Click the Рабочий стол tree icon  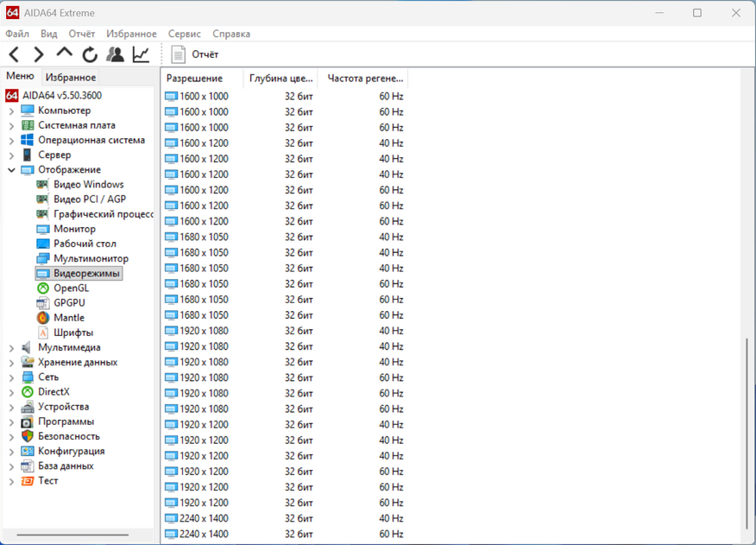[x=42, y=244]
